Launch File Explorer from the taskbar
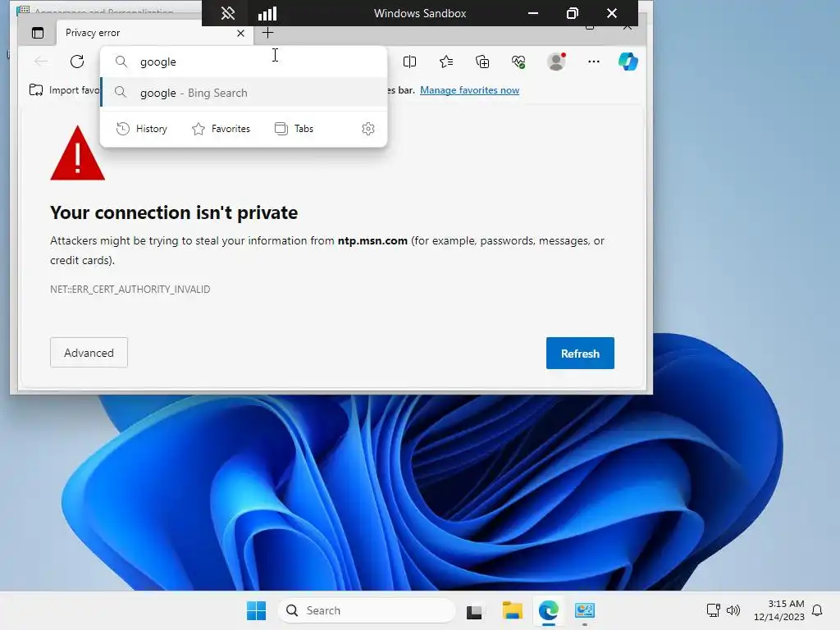 (x=512, y=610)
